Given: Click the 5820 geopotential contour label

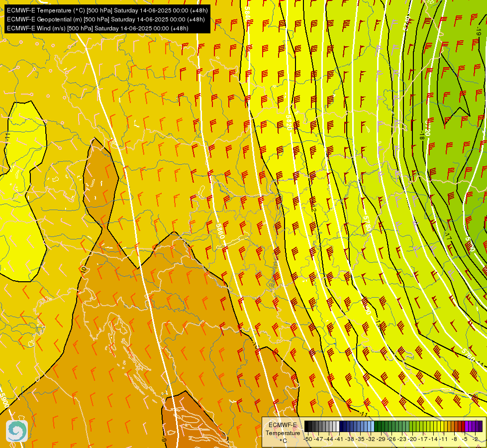Looking at the screenshot, I should pos(289,122).
